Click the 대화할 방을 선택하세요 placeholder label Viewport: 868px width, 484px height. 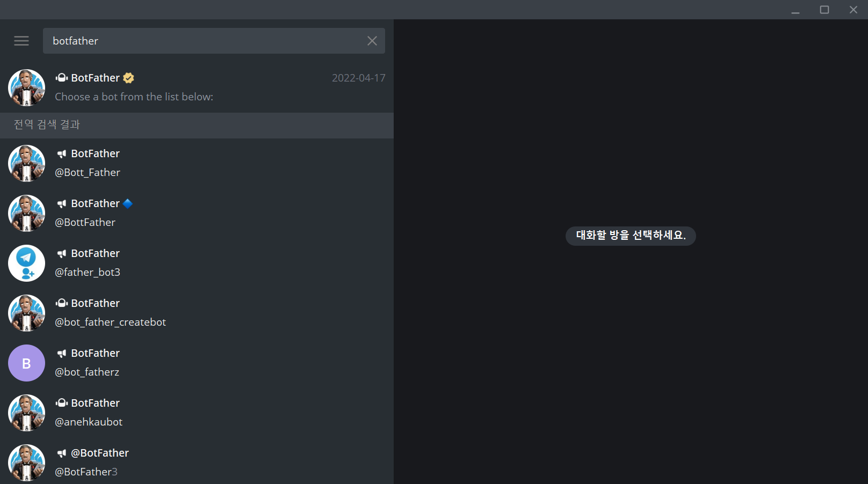[x=631, y=236]
